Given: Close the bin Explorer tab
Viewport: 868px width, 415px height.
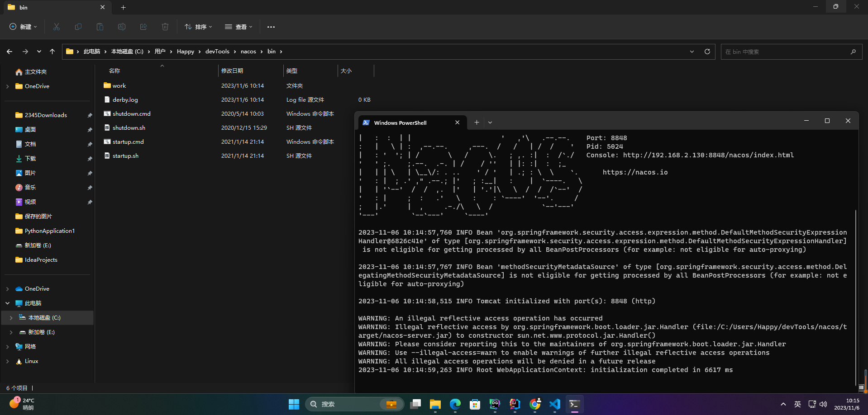Looking at the screenshot, I should click(x=103, y=7).
